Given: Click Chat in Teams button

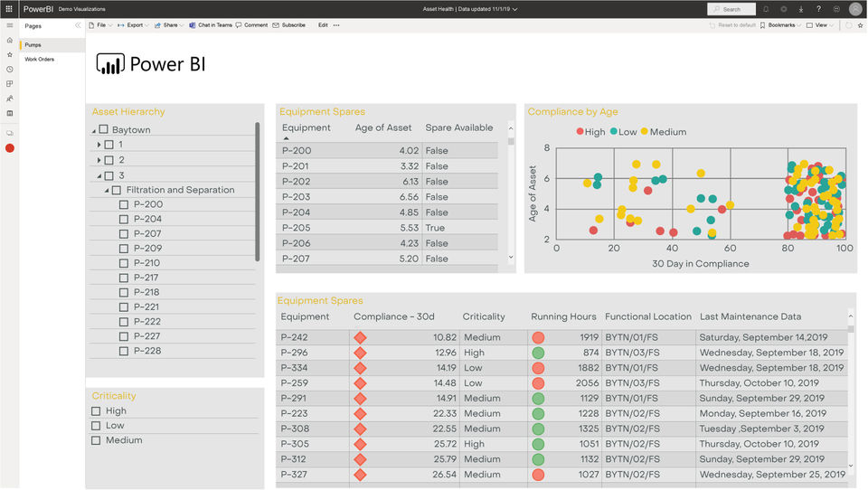Looking at the screenshot, I should pyautogui.click(x=211, y=25).
